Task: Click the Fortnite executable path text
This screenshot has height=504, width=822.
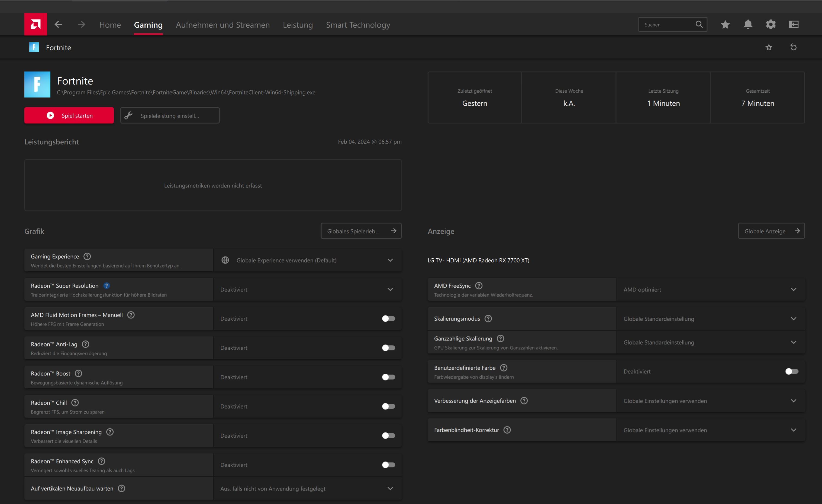Action: point(186,92)
